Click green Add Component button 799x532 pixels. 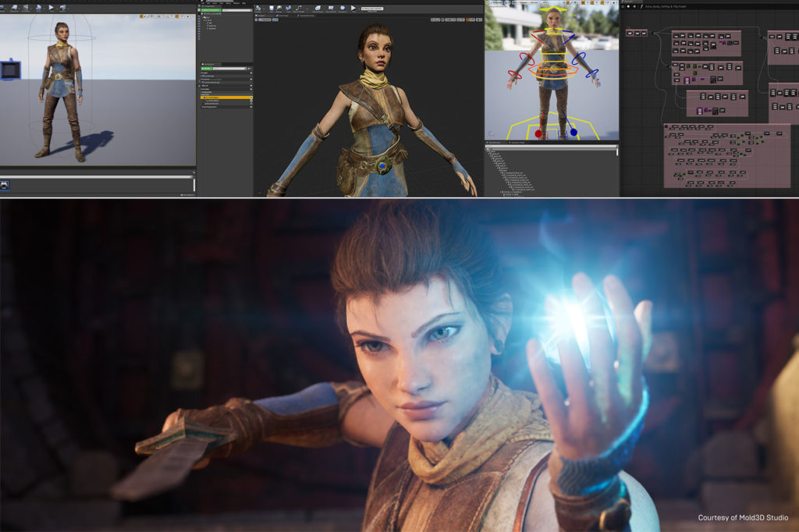click(x=211, y=10)
